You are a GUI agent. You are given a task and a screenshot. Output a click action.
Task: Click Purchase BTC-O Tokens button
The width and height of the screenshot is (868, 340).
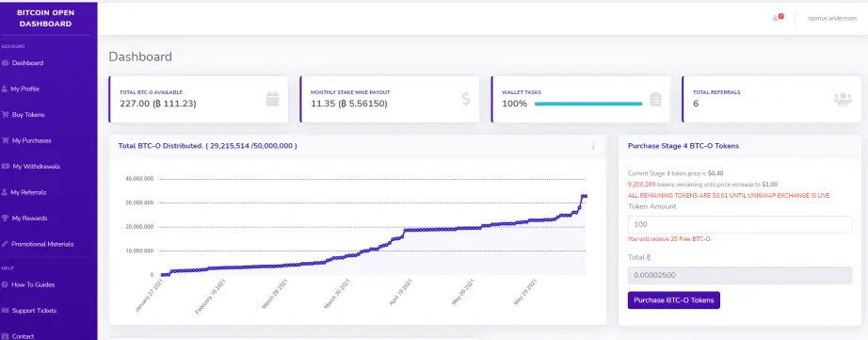click(674, 300)
